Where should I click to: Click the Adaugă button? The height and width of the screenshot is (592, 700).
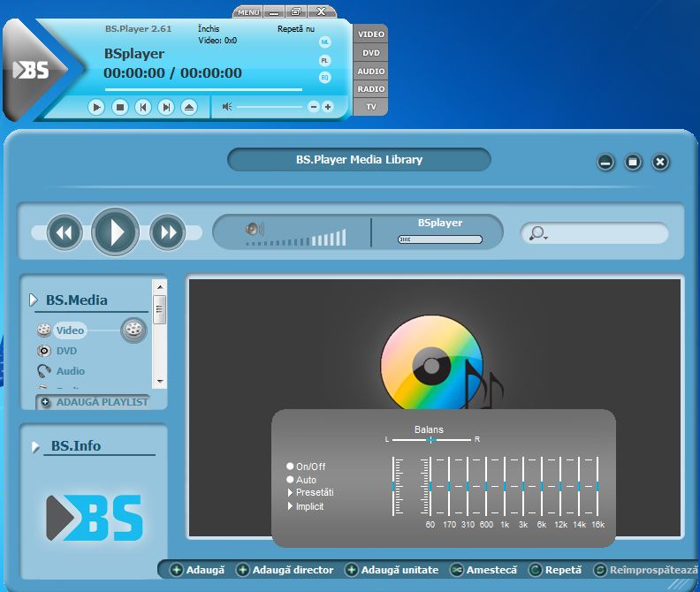point(197,570)
